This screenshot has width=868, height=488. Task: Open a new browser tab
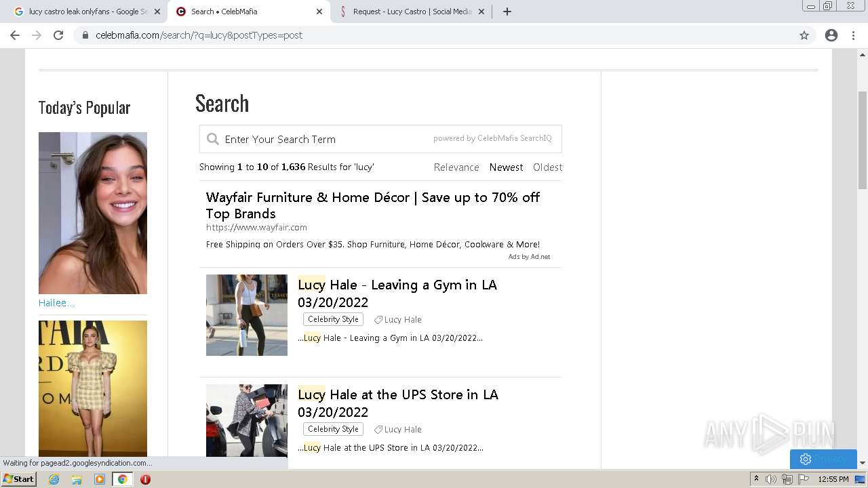click(507, 12)
